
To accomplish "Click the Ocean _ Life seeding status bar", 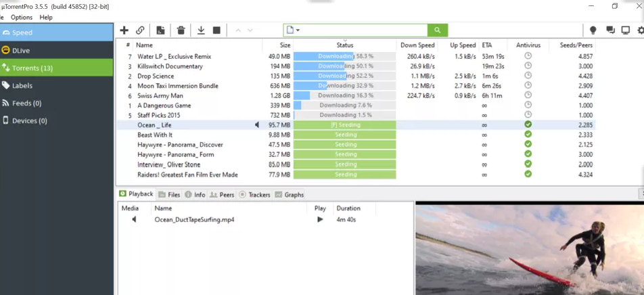I will (x=344, y=125).
